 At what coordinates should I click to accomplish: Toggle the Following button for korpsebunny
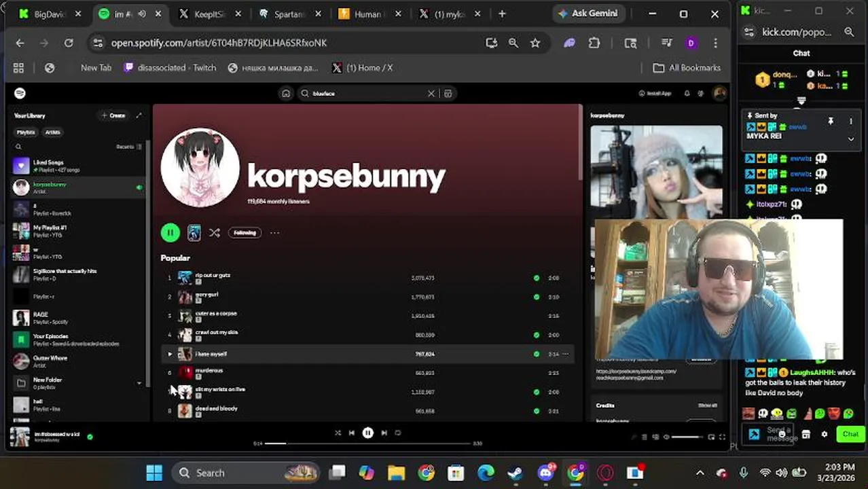(x=245, y=233)
